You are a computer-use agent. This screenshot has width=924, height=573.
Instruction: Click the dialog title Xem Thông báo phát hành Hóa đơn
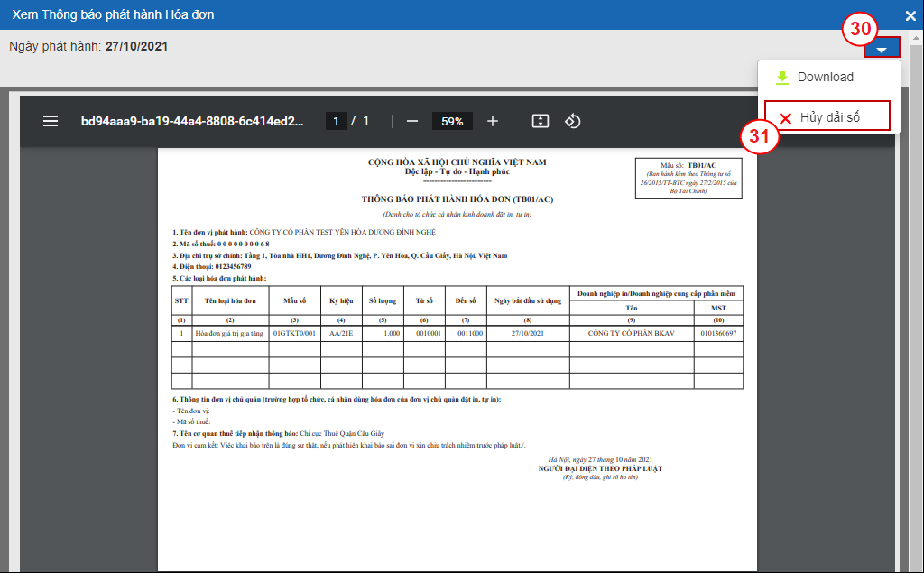[x=113, y=14]
